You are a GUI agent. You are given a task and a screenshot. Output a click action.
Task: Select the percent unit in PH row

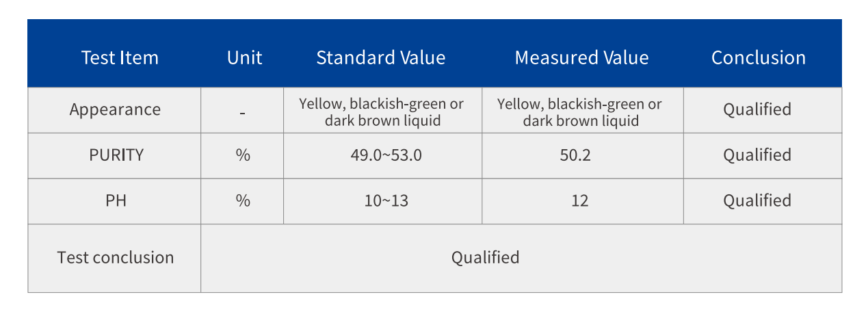click(x=243, y=201)
